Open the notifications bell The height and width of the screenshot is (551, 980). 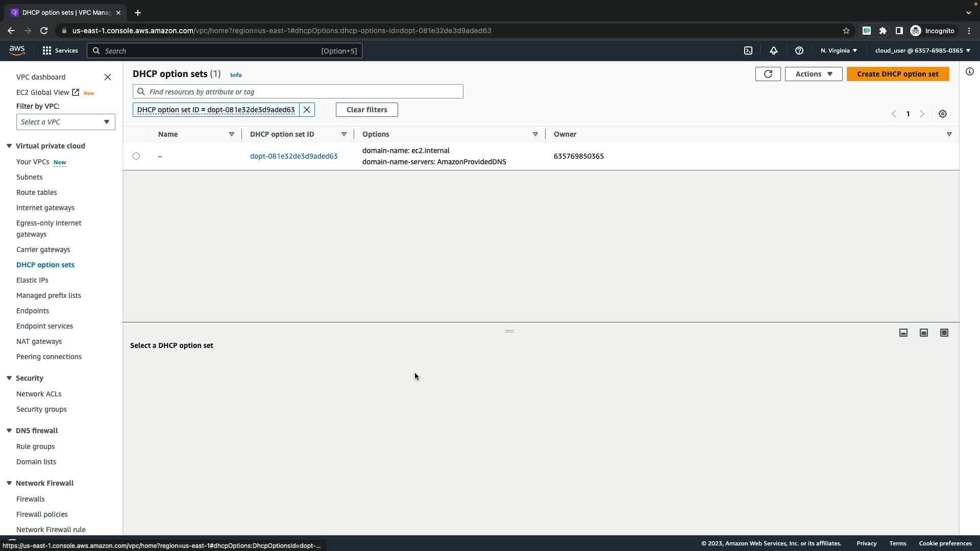pyautogui.click(x=774, y=51)
